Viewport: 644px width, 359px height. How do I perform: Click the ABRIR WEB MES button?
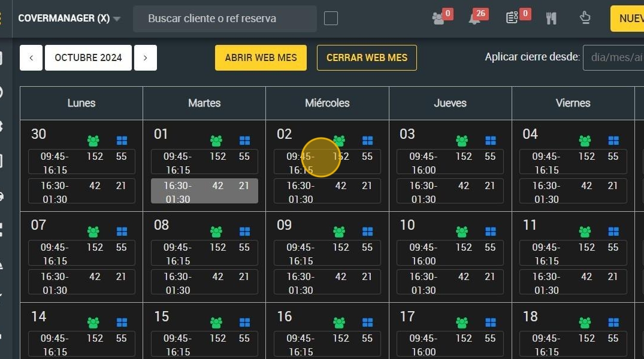coord(261,58)
